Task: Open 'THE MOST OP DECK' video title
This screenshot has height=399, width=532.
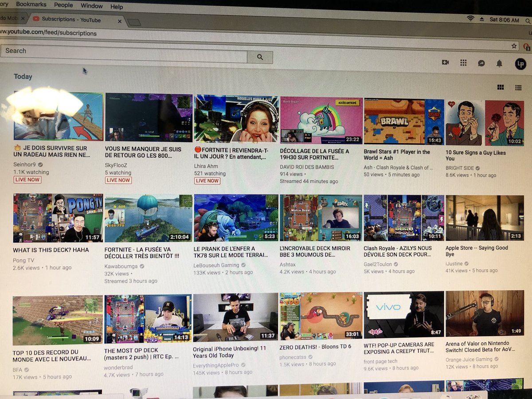Action: click(141, 354)
